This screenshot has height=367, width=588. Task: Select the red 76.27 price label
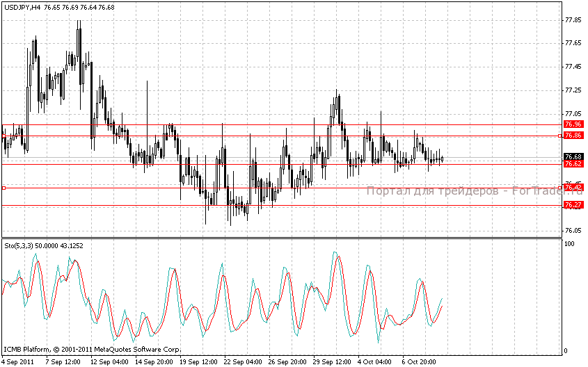(573, 205)
